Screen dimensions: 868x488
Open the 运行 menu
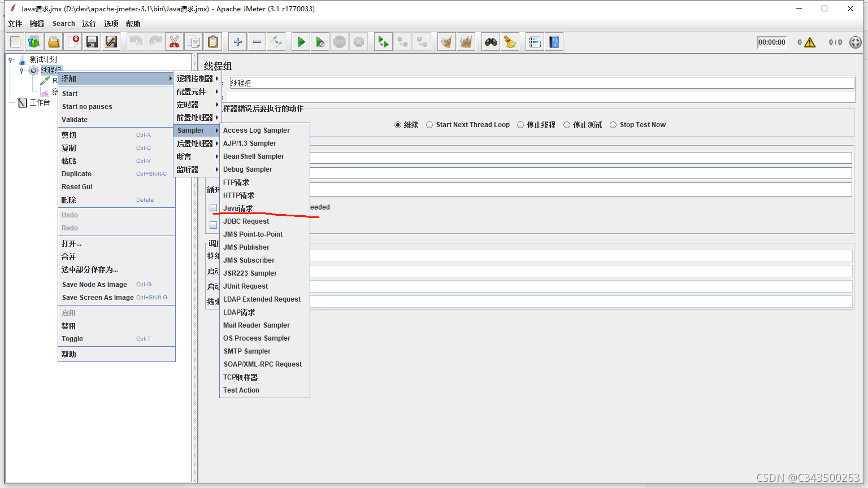click(x=89, y=24)
